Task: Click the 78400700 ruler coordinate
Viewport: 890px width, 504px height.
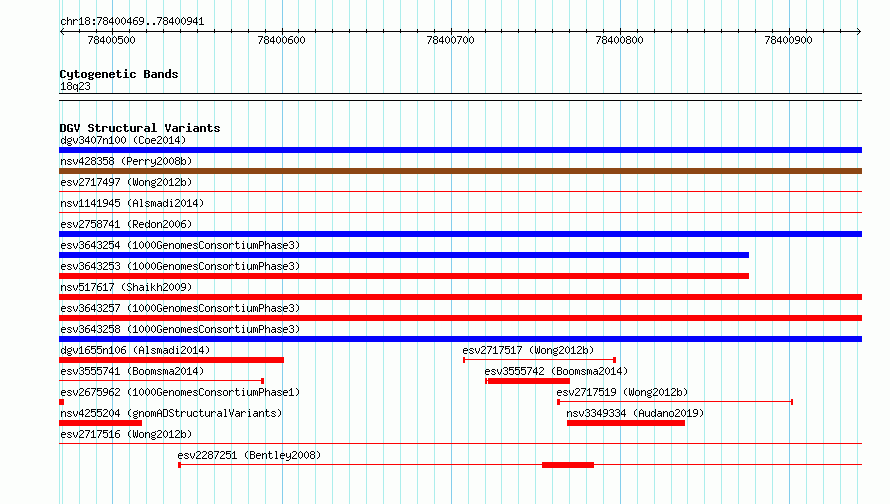Action: (450, 40)
